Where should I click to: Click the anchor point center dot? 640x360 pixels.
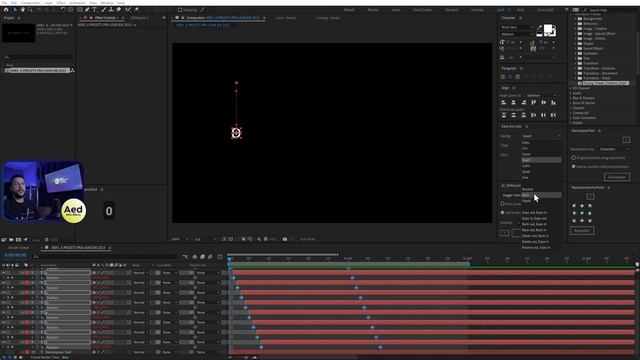click(x=582, y=213)
